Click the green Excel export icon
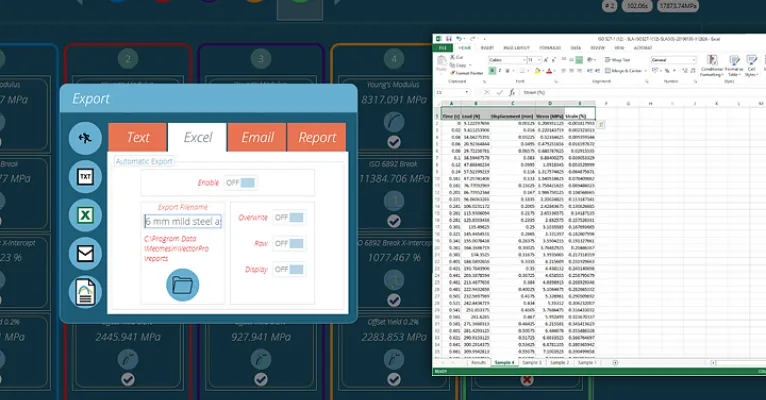The image size is (766, 400). [85, 215]
